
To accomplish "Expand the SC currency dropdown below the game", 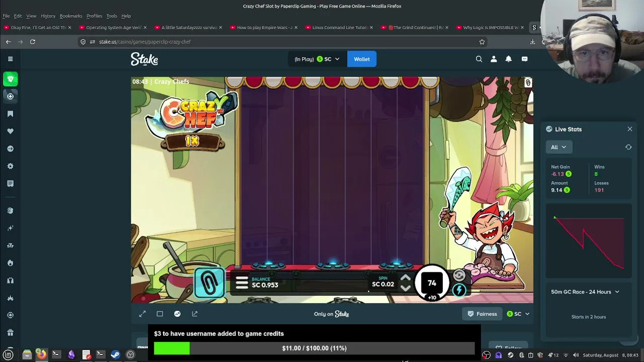I will click(x=518, y=314).
